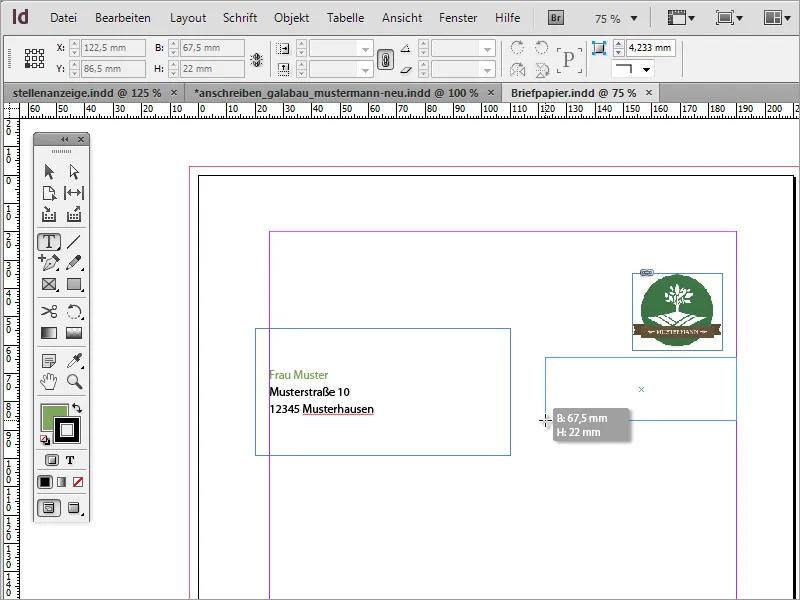
Task: Expand the rotation angle dropdown
Action: click(487, 49)
